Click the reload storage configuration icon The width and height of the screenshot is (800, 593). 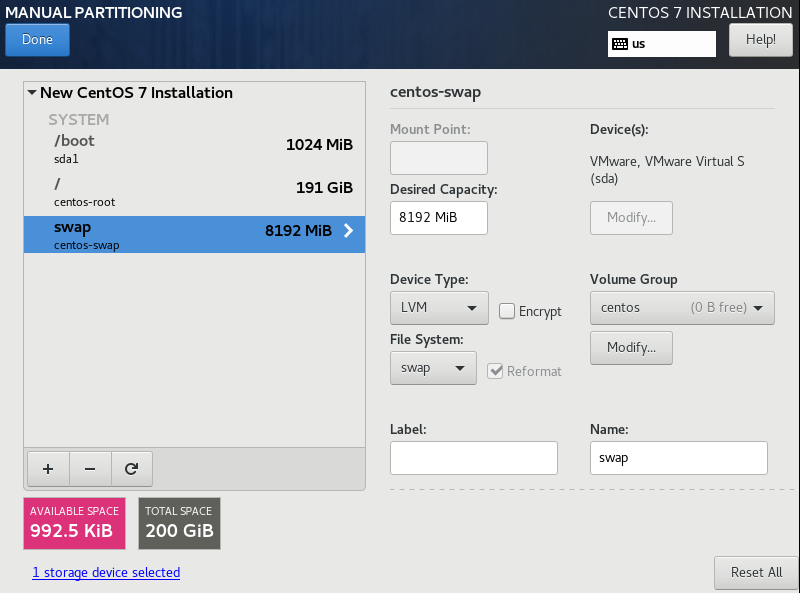coord(131,467)
